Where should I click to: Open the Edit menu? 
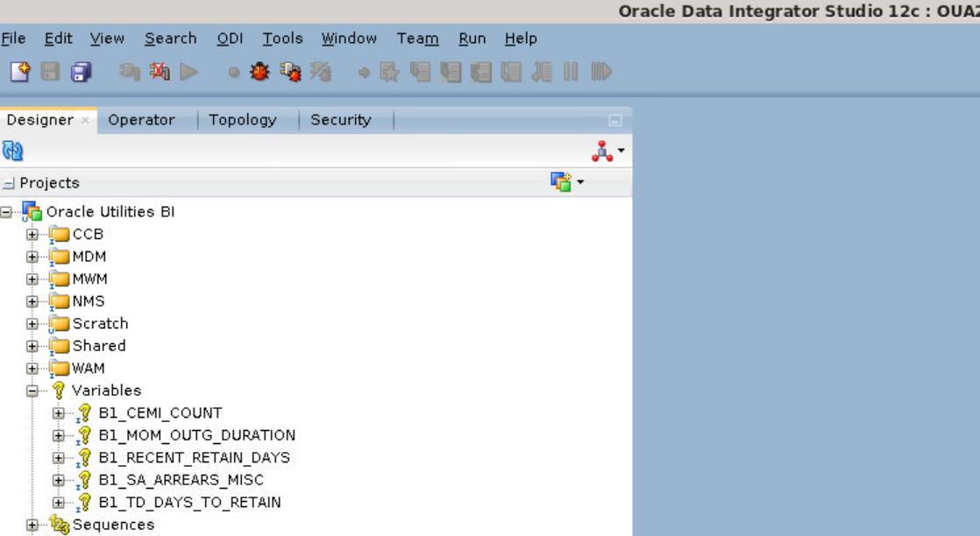click(58, 39)
